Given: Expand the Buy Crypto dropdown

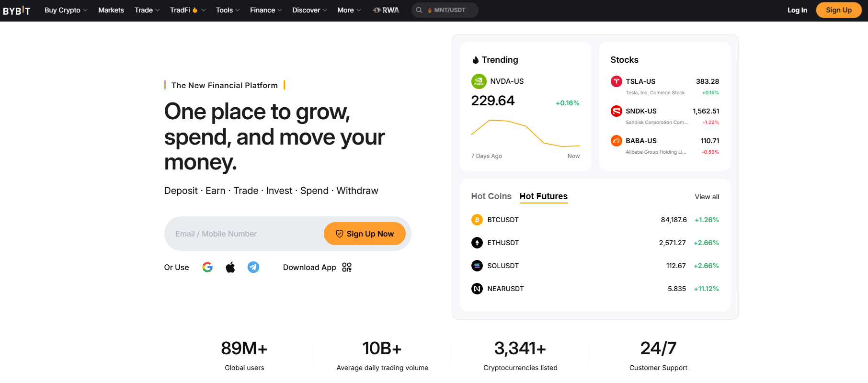Looking at the screenshot, I should [66, 10].
